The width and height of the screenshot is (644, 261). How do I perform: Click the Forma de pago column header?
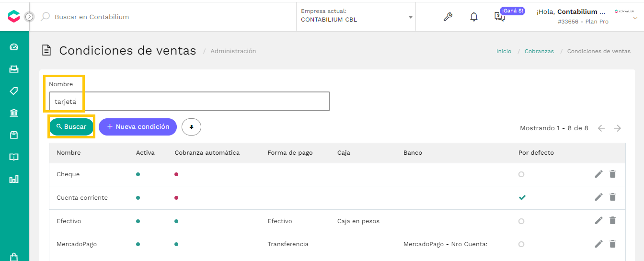click(290, 153)
